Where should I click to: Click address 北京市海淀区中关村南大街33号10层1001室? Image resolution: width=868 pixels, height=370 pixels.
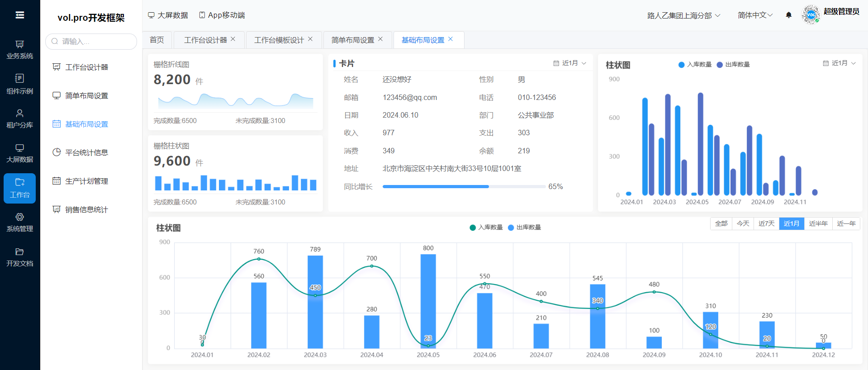tap(452, 168)
